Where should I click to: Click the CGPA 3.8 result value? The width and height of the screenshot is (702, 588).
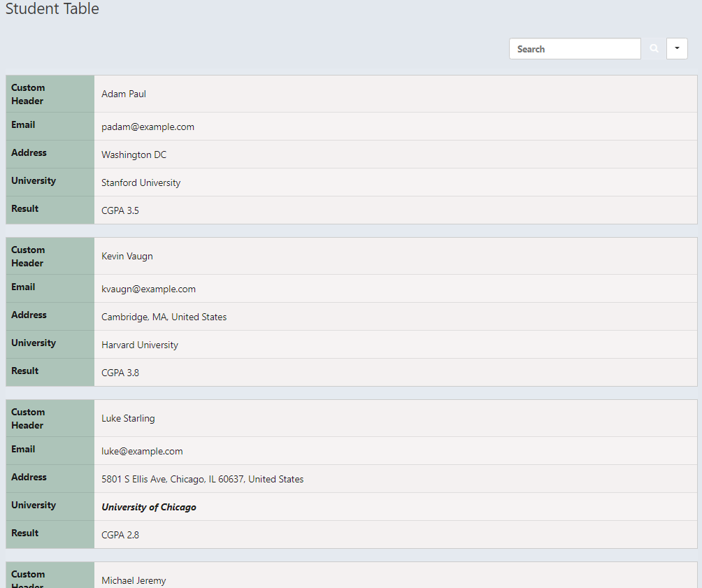(120, 373)
